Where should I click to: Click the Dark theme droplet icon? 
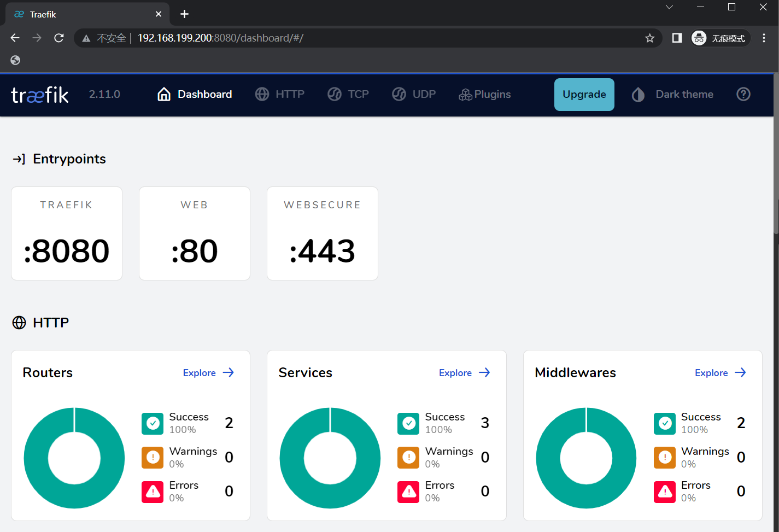point(638,95)
